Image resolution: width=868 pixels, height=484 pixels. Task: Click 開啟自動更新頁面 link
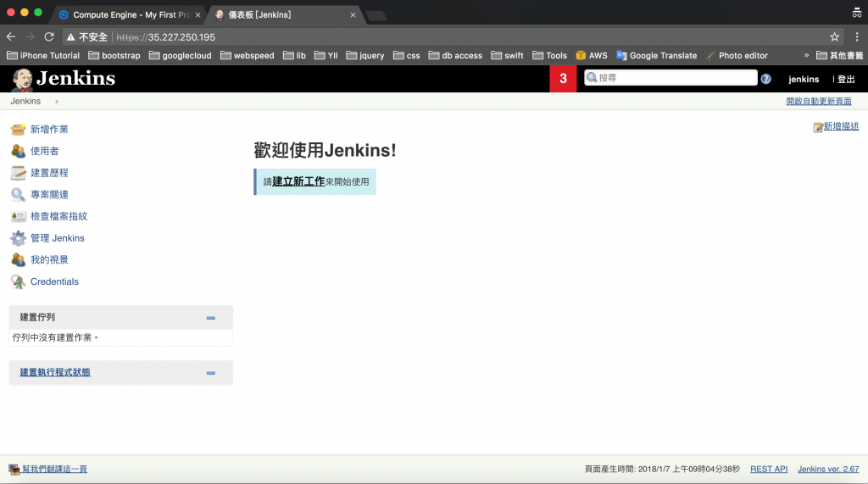[819, 102]
